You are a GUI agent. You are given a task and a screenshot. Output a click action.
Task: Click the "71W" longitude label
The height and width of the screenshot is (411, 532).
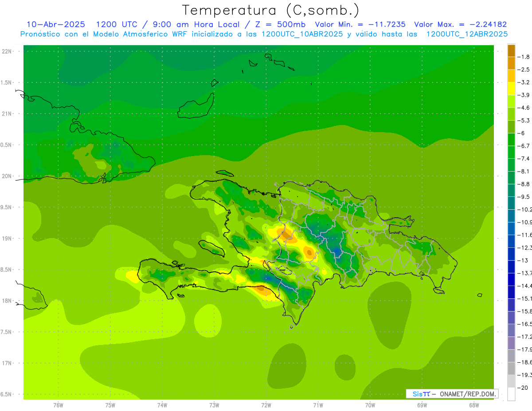318,405
